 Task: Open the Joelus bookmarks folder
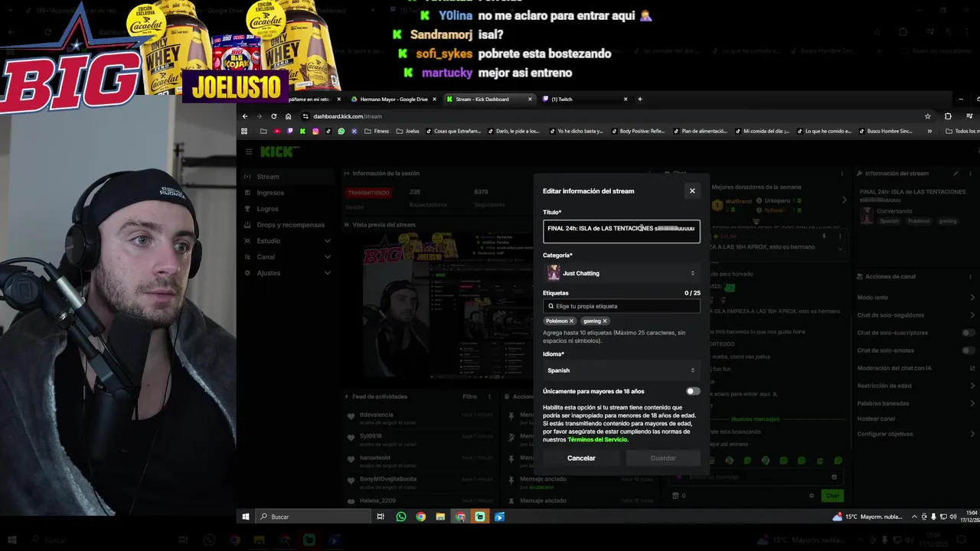point(407,131)
